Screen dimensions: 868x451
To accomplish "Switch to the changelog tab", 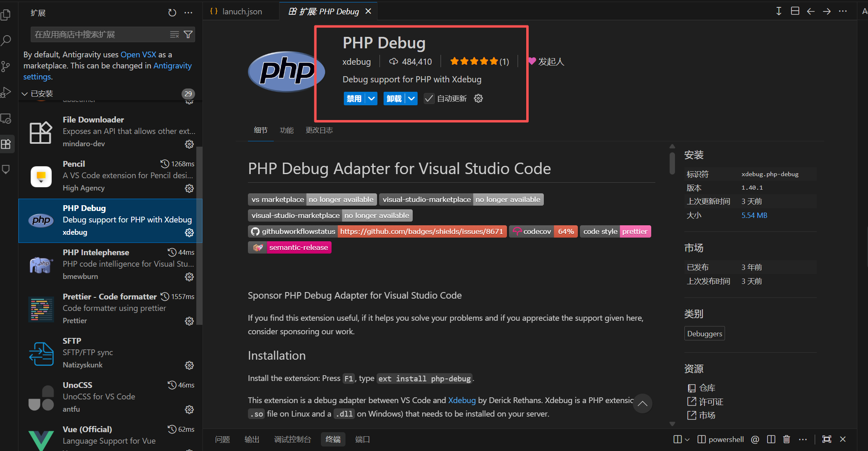I will click(319, 130).
